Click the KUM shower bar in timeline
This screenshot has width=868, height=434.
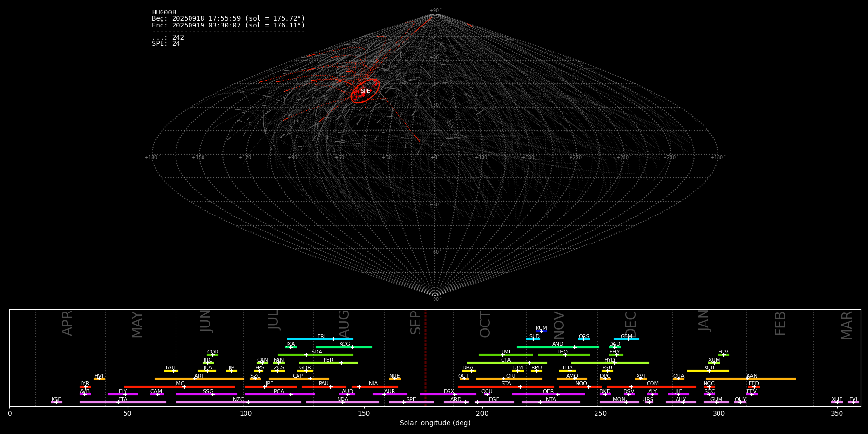pyautogui.click(x=542, y=331)
